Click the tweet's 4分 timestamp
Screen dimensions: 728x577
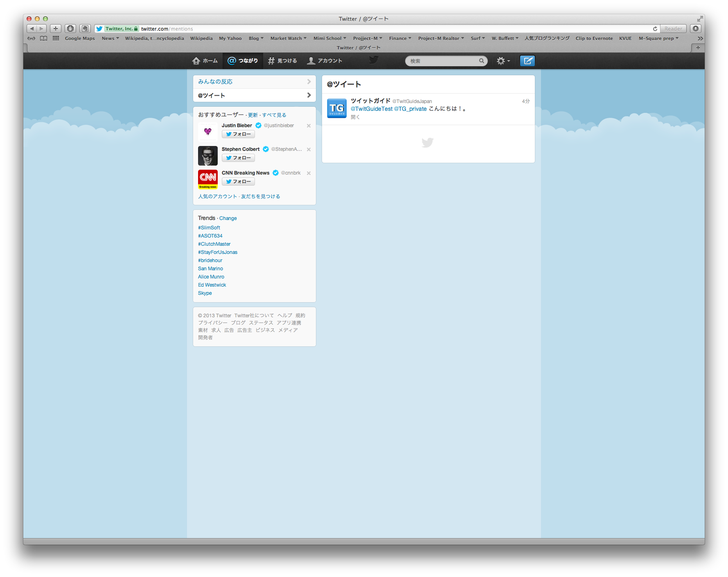526,101
